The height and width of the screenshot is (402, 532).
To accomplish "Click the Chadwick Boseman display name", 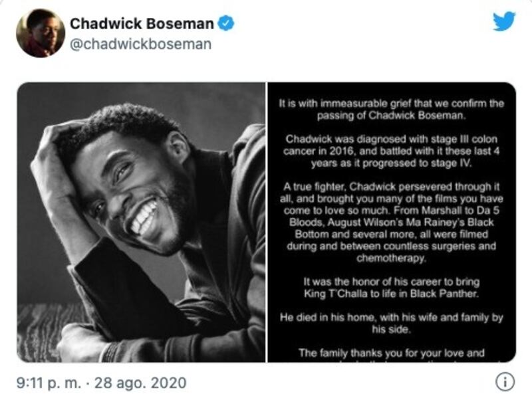I will tap(142, 24).
